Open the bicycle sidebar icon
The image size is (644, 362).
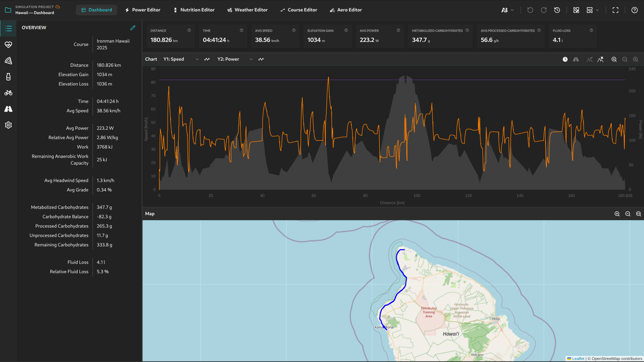(x=8, y=93)
